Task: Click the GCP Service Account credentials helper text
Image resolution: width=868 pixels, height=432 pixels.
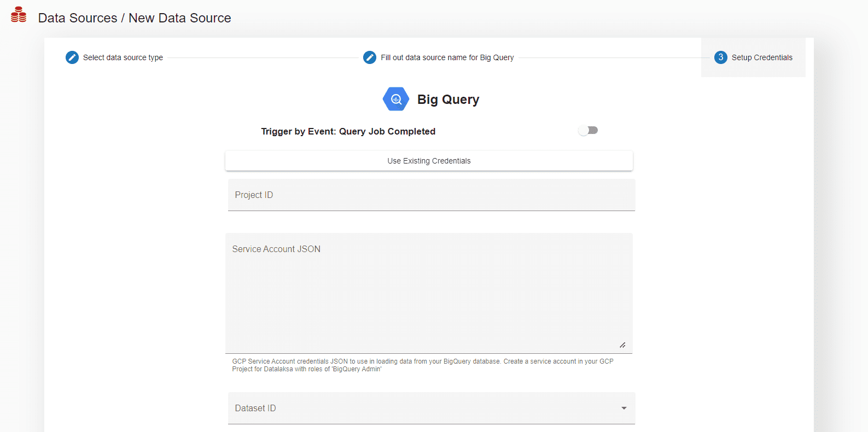Action: click(x=423, y=365)
